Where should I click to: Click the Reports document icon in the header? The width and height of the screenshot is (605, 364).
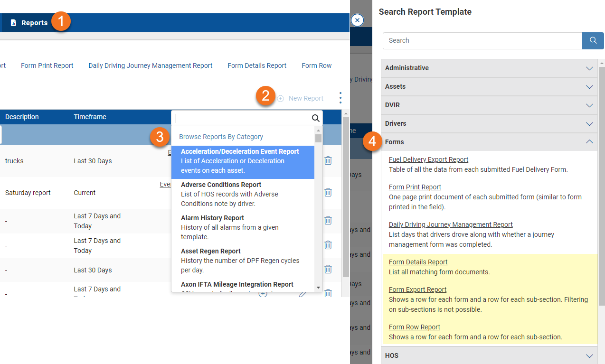pyautogui.click(x=12, y=22)
